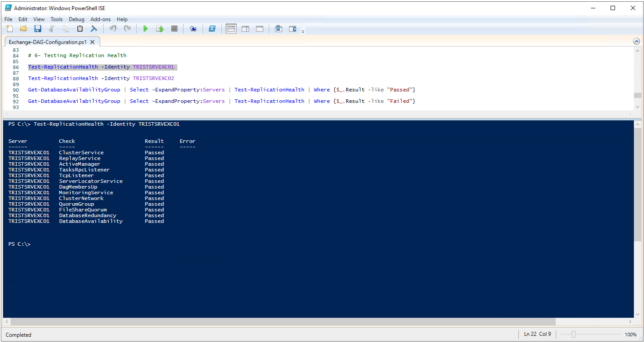Click 'Completed' status bar text
The width and height of the screenshot is (644, 342).
coord(18,335)
